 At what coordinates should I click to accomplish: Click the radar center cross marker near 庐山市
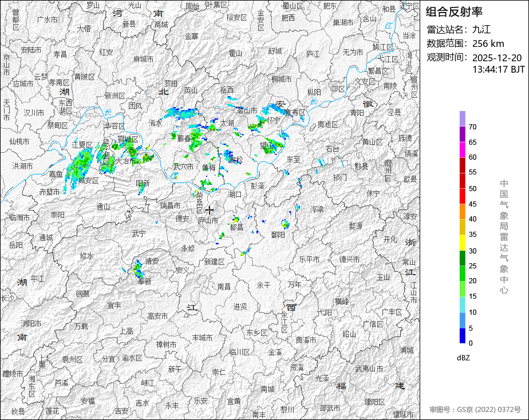(209, 211)
